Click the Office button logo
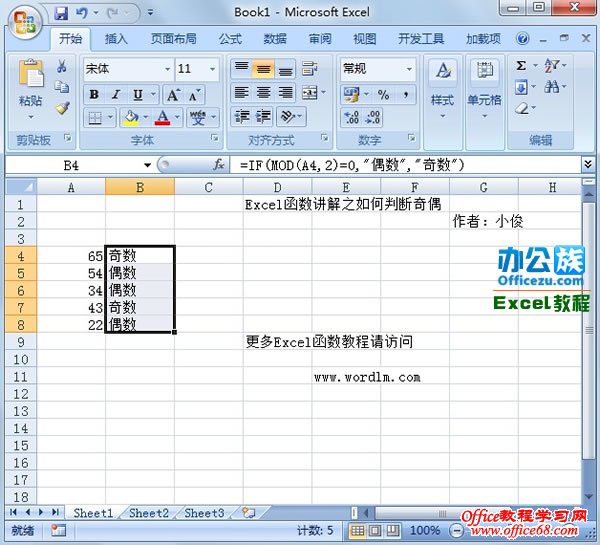600x545 pixels. coord(24,22)
